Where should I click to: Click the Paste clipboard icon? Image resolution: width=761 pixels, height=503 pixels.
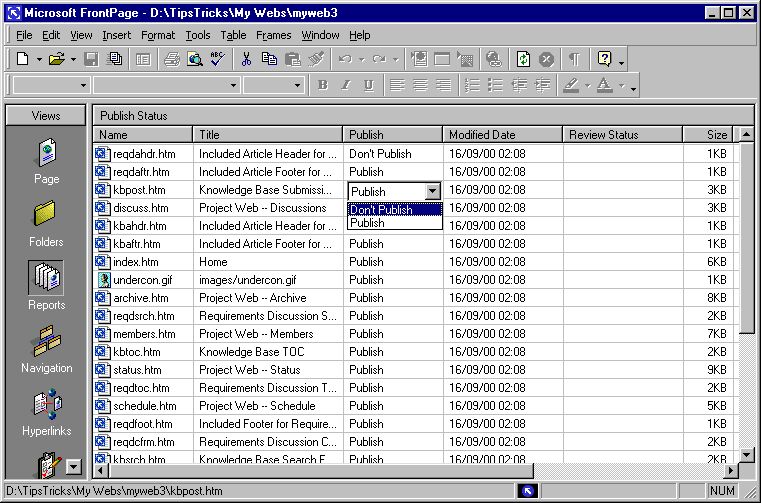[293, 59]
